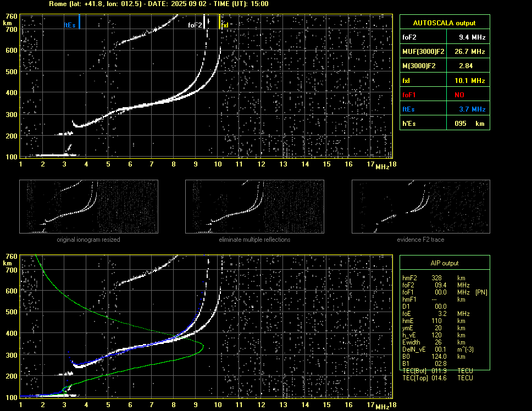The width and height of the screenshot is (532, 411).
Task: Select the TEC[Top] 014.6 TECU row
Action: click(x=437, y=377)
